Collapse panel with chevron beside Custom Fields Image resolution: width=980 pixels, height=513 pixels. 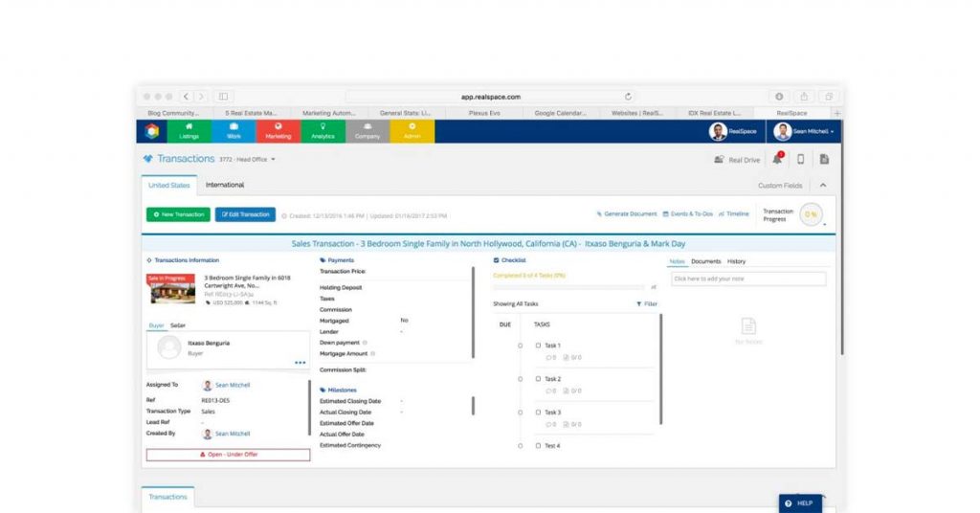pos(823,185)
